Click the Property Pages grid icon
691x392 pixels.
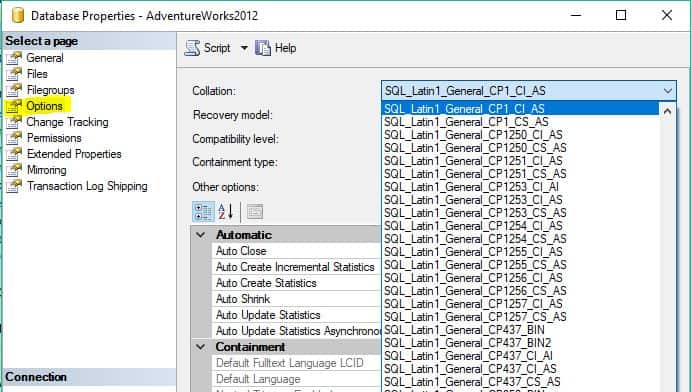[x=255, y=212]
